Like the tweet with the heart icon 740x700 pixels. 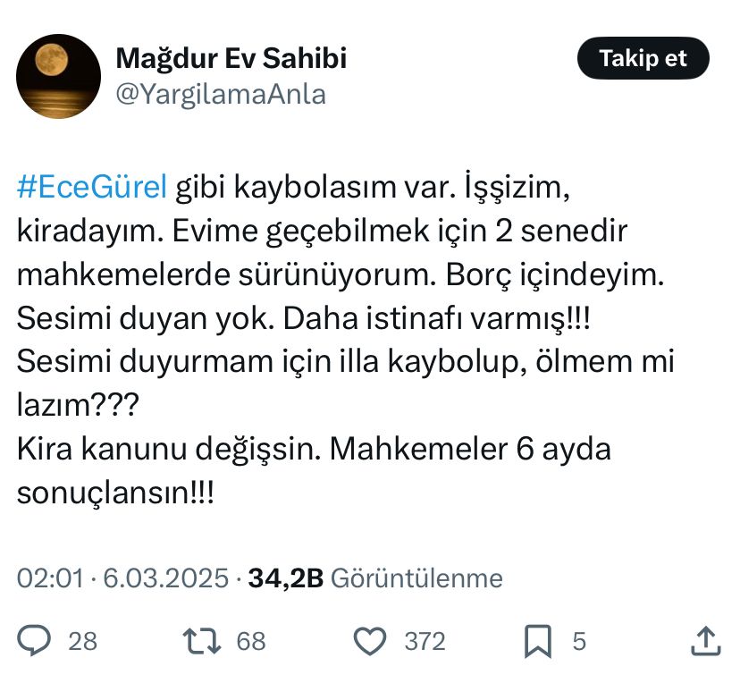click(368, 640)
